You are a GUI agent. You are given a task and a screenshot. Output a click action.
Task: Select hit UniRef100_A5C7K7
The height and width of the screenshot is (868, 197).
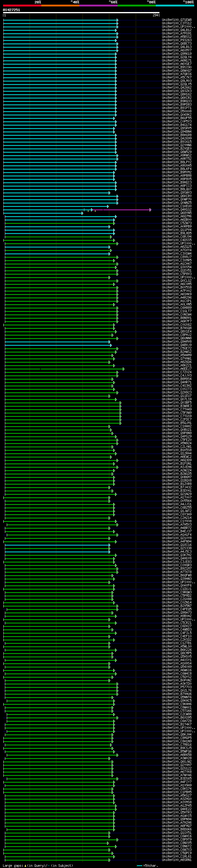[x=177, y=78]
